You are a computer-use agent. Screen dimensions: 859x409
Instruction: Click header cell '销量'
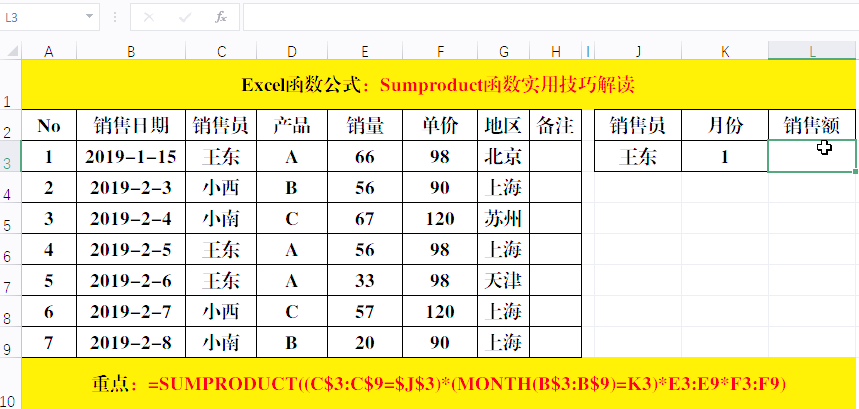point(365,125)
